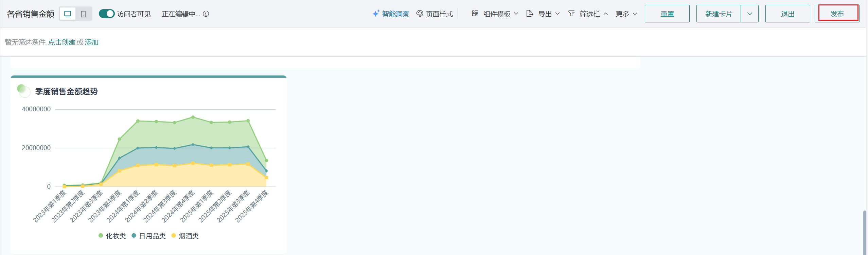Expand dropdown arrow next to 新建卡片

coord(749,14)
